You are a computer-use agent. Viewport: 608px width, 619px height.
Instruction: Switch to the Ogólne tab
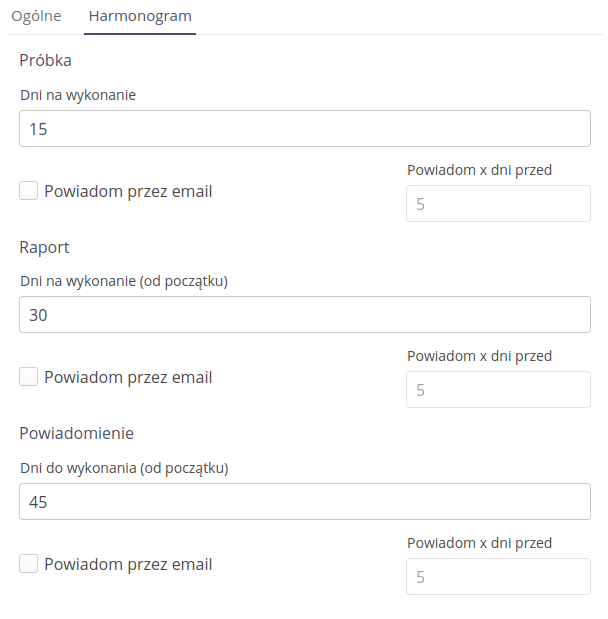coord(37,16)
